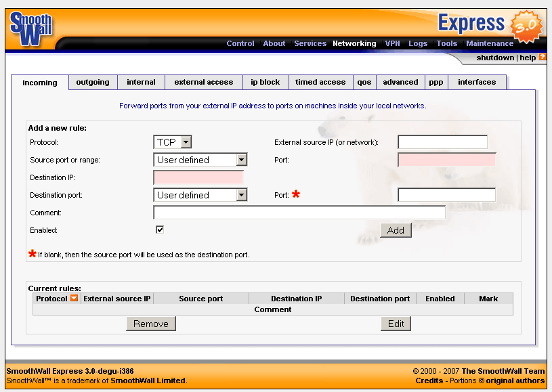Open the Tools menu
The width and height of the screenshot is (552, 392).
[447, 43]
